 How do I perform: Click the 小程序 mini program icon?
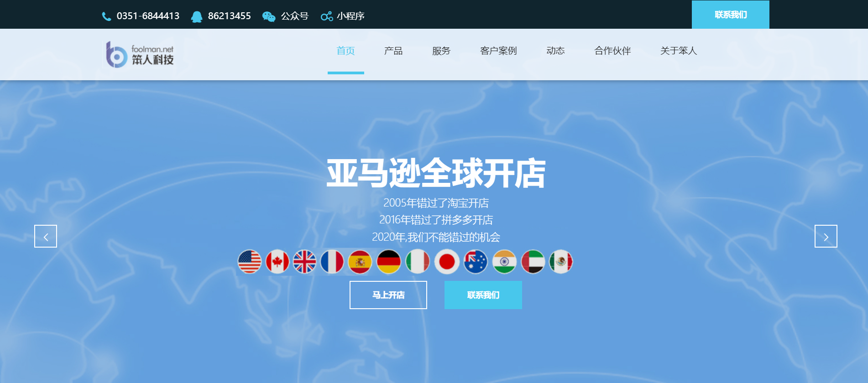click(x=327, y=16)
